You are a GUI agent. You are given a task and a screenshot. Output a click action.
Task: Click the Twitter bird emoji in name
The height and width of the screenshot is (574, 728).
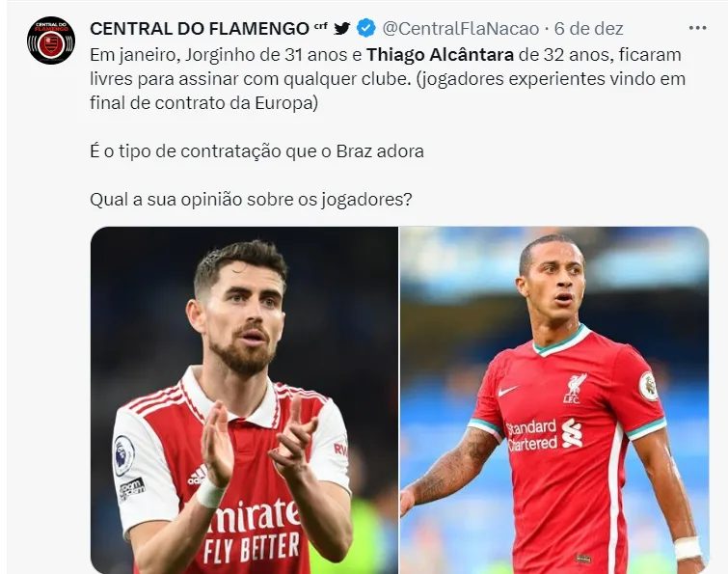pos(342,28)
